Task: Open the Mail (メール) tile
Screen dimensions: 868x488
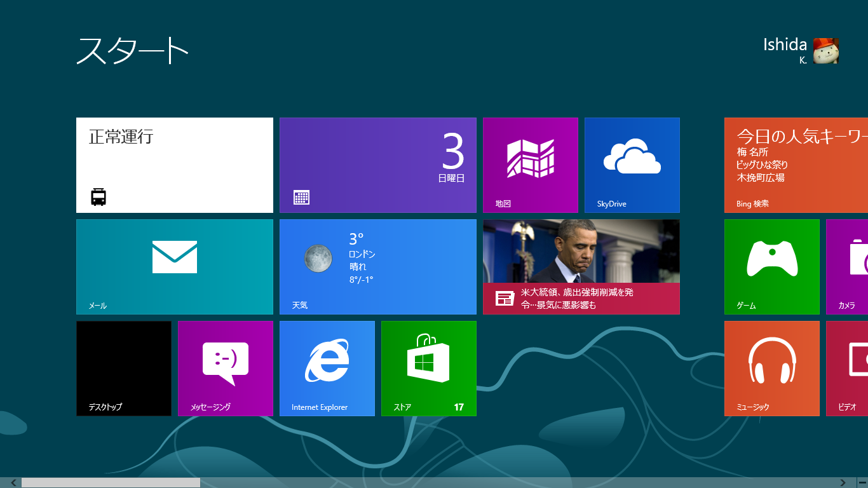Action: (175, 267)
